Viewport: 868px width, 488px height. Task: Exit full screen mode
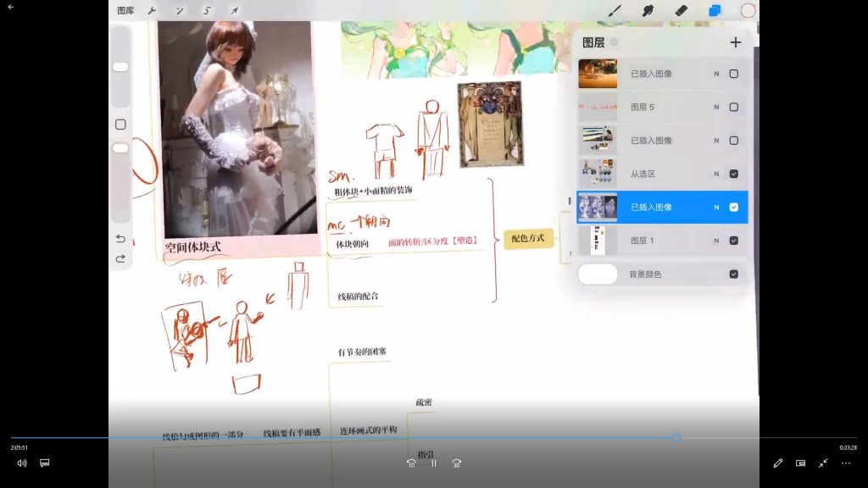823,463
